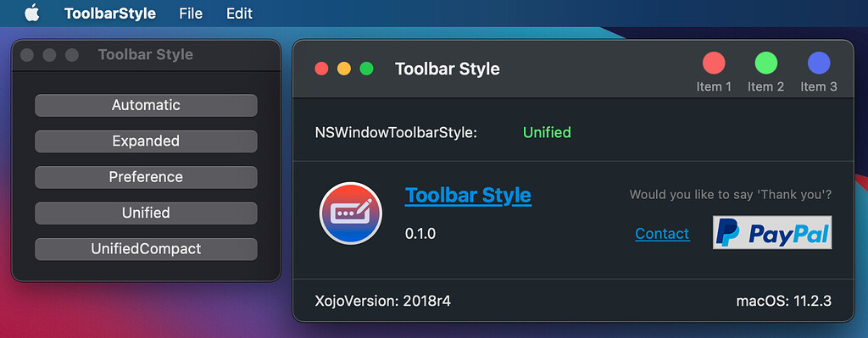
Task: Click the main window title 'Toolbar Style'
Action: tap(448, 69)
